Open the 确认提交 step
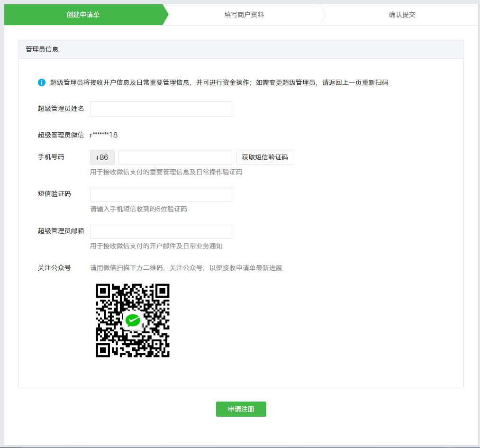This screenshot has height=448, width=480. 402,15
